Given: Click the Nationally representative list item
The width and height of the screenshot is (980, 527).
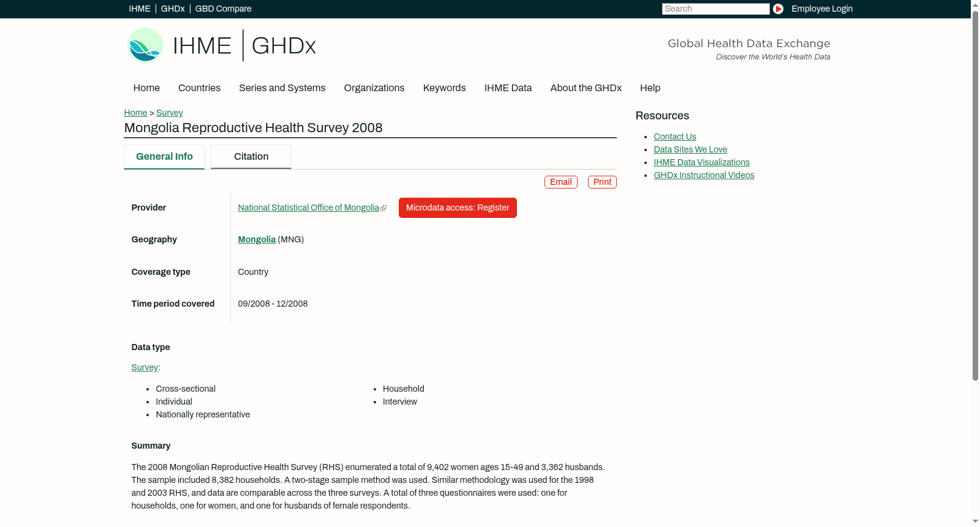Looking at the screenshot, I should [203, 415].
